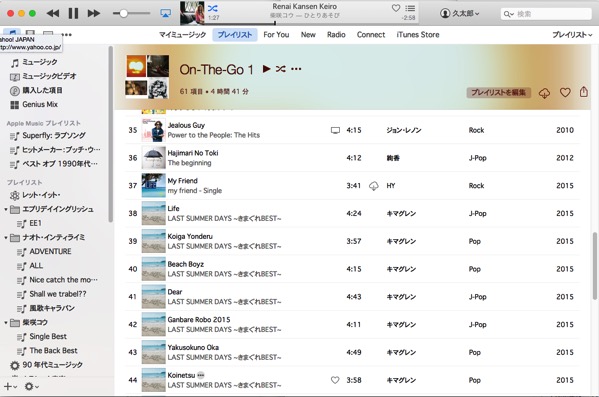Click the sidebar vertical scrollbar
The image size is (599, 397).
click(x=110, y=134)
